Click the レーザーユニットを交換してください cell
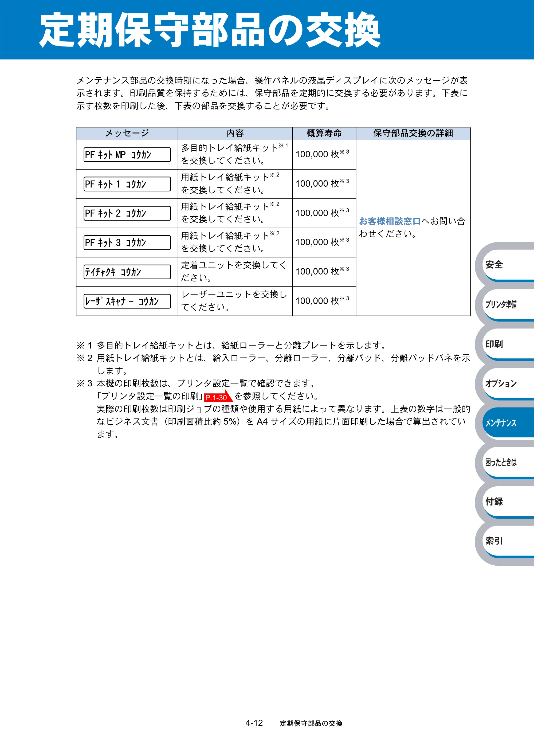This screenshot has width=534, height=756. tap(235, 301)
